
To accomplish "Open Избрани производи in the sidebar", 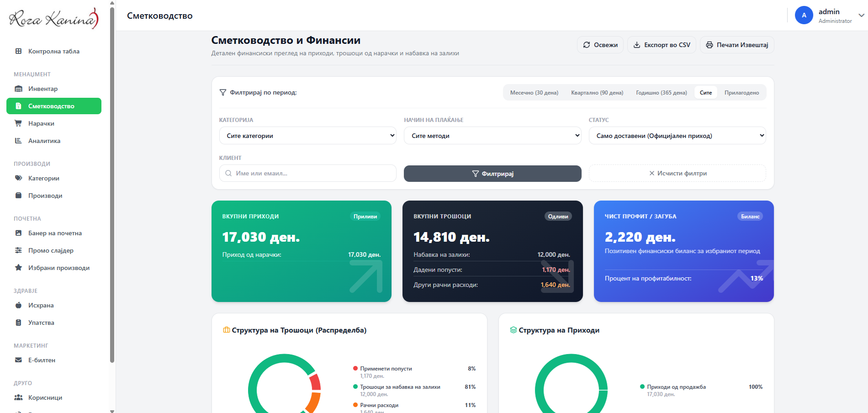I will coord(54,268).
